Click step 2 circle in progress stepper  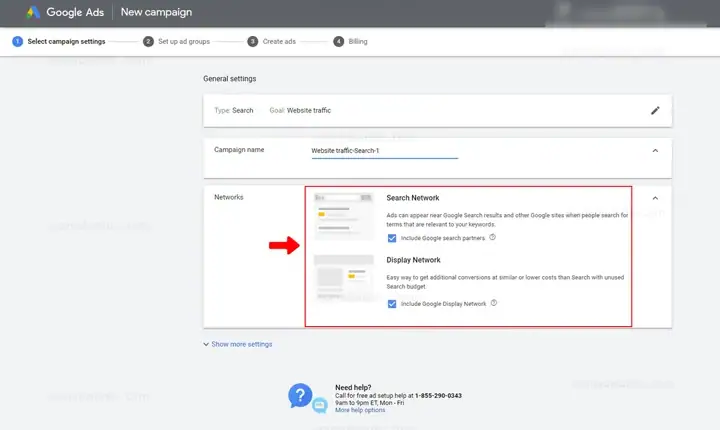(148, 41)
